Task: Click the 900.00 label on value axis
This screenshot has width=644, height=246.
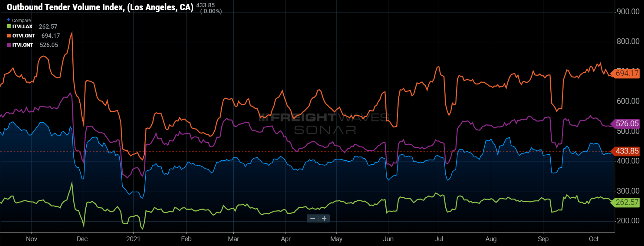Action: pos(628,12)
